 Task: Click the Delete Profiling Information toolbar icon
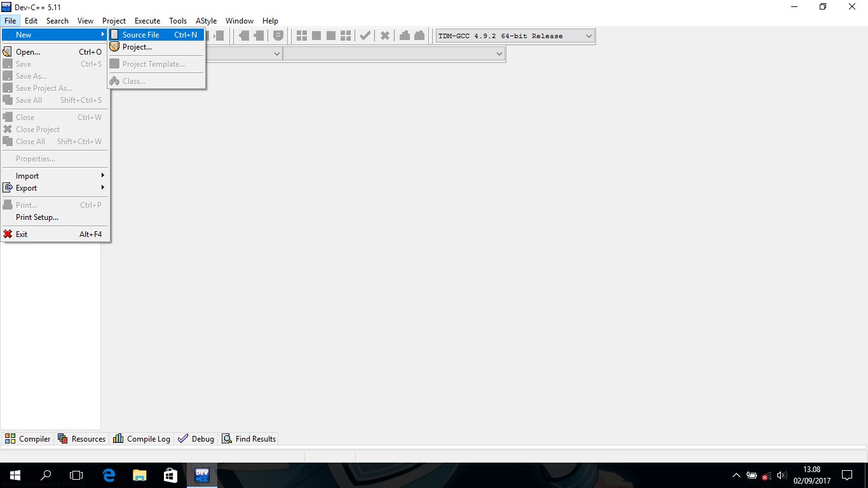tap(419, 36)
